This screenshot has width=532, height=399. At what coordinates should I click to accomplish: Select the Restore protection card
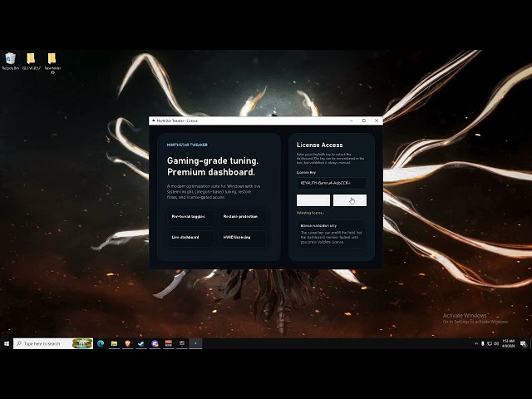tap(242, 218)
